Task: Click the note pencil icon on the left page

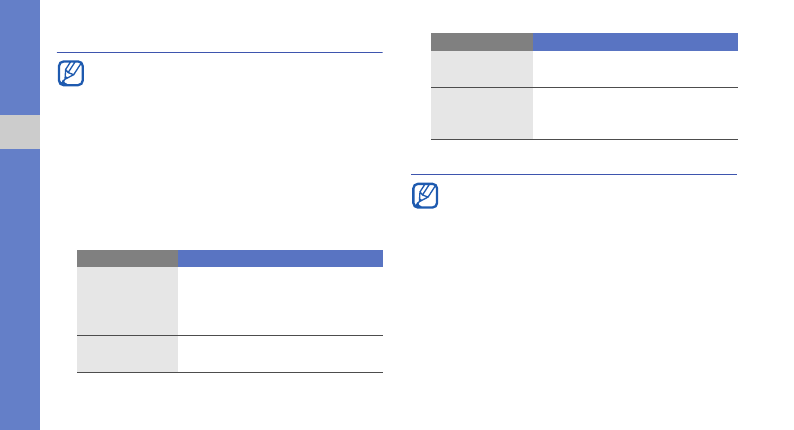Action: pos(72,75)
